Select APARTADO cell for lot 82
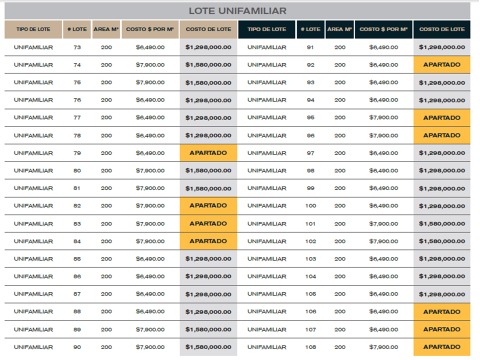The height and width of the screenshot is (360, 480). tap(208, 206)
